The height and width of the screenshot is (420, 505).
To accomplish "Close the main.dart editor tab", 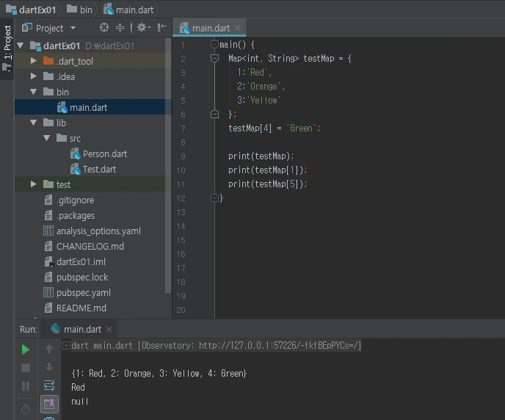I will click(237, 28).
